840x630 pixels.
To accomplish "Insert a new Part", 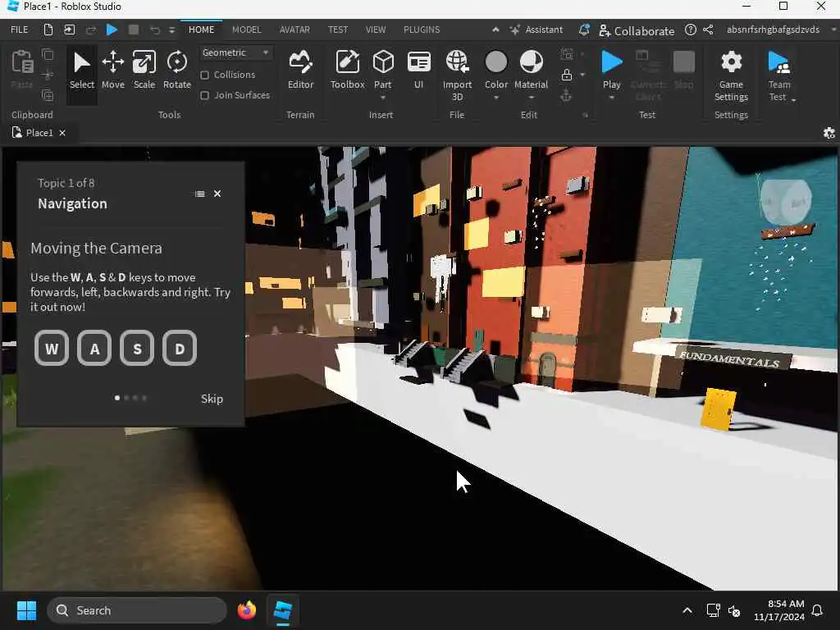I will click(382, 70).
